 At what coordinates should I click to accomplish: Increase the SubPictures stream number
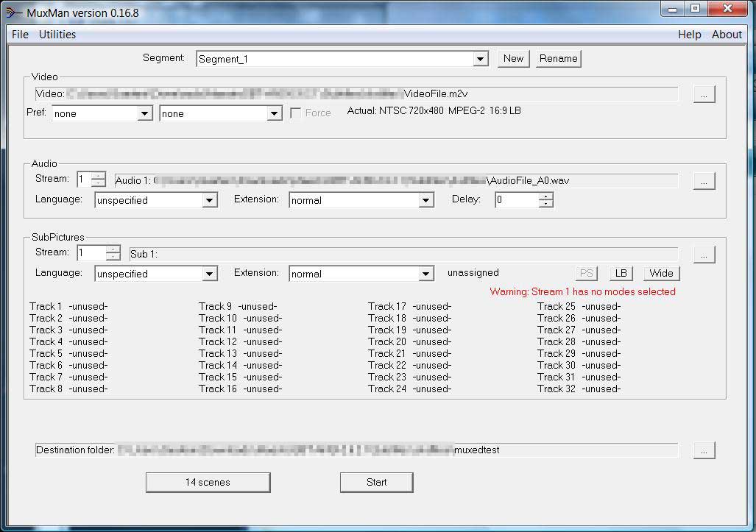pos(113,249)
